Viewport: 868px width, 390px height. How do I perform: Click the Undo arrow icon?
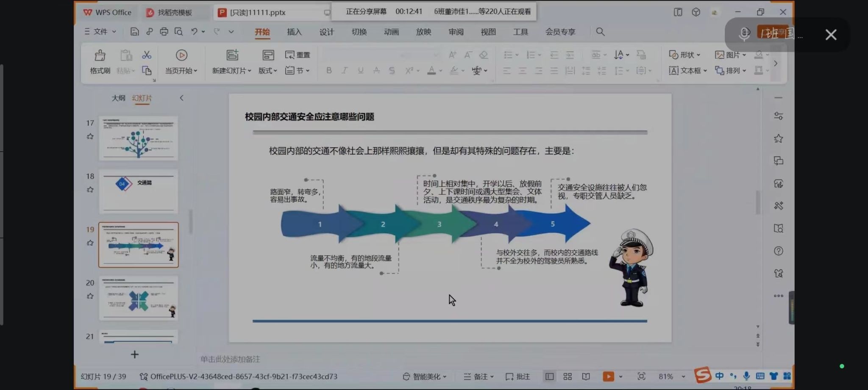tap(194, 32)
